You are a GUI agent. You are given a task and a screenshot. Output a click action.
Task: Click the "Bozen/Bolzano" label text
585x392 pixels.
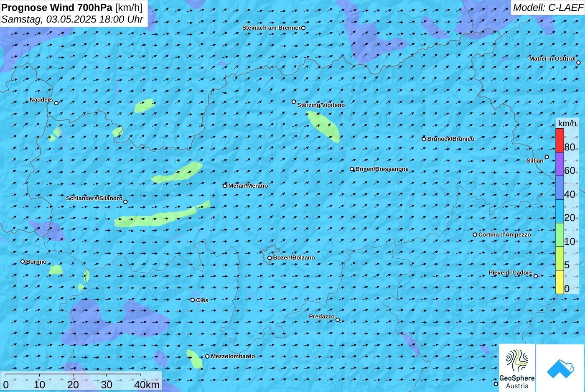294,257
